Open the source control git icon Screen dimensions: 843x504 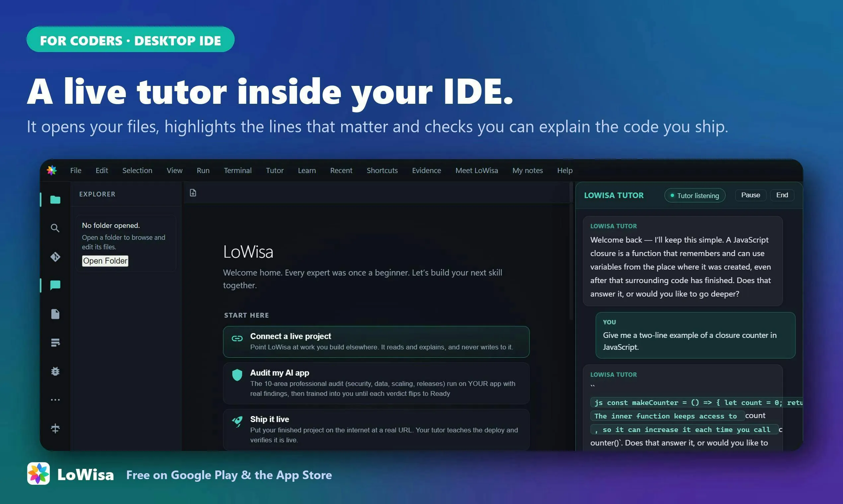click(55, 257)
